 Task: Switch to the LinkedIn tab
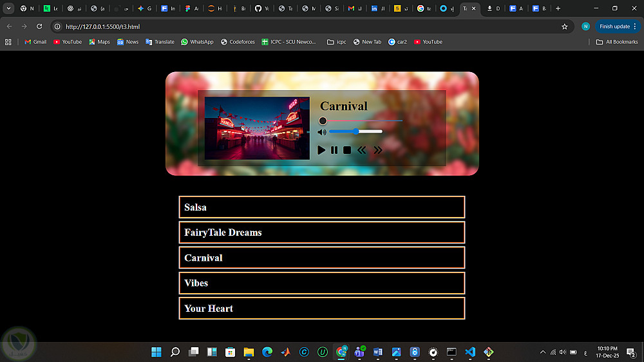tap(379, 8)
